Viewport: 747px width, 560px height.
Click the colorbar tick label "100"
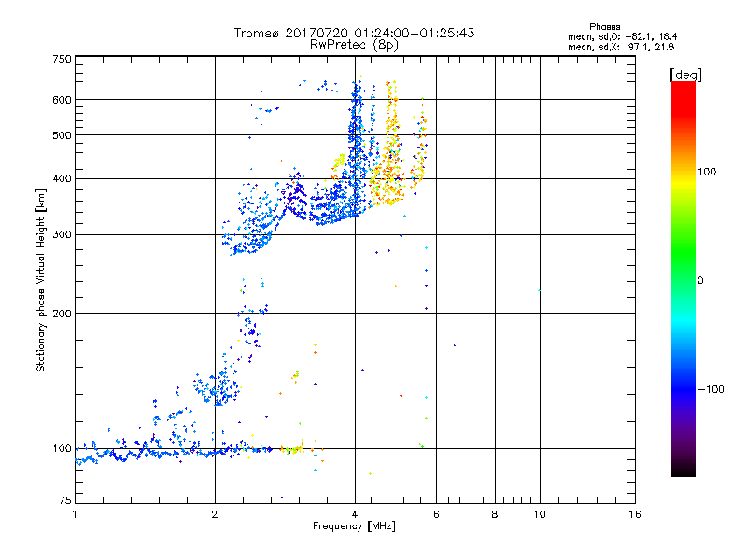[x=707, y=172]
